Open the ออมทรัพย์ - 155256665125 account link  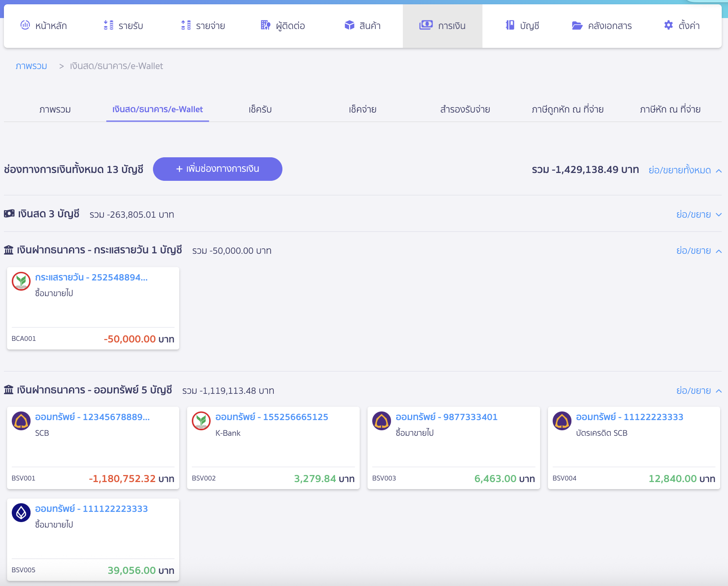[x=271, y=417]
